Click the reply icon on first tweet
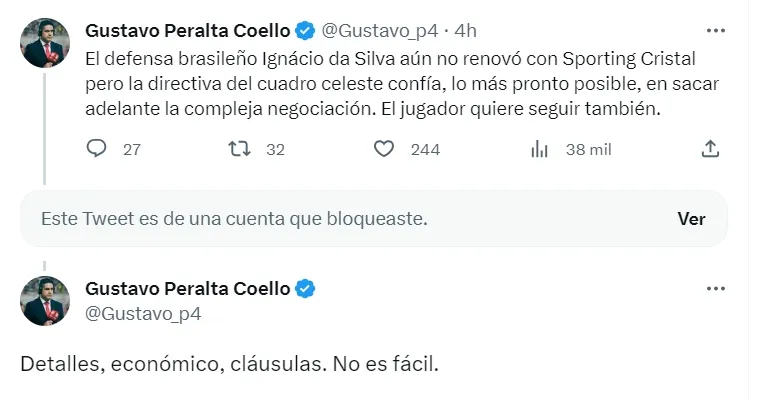 [x=97, y=149]
